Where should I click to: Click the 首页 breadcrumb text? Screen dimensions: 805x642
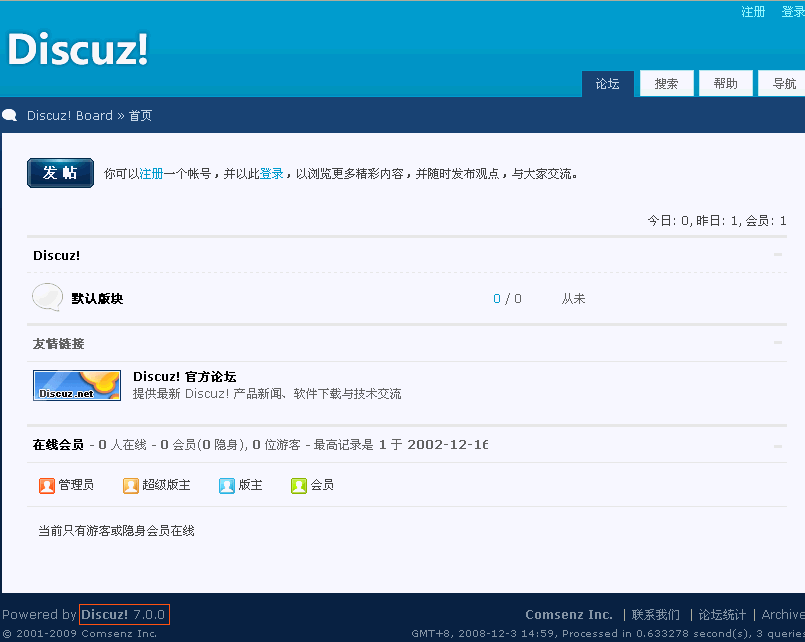point(140,115)
